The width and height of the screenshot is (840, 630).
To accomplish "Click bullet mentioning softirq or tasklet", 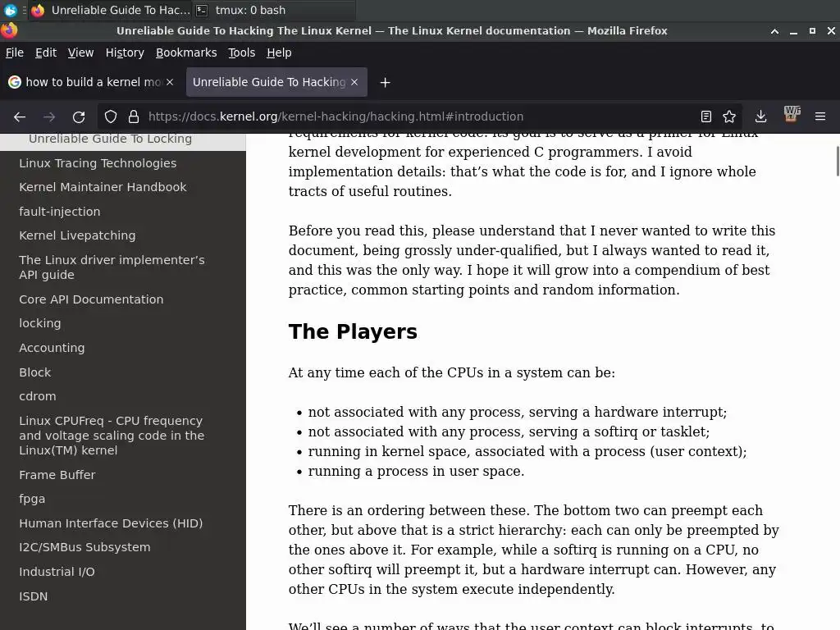I will point(509,431).
